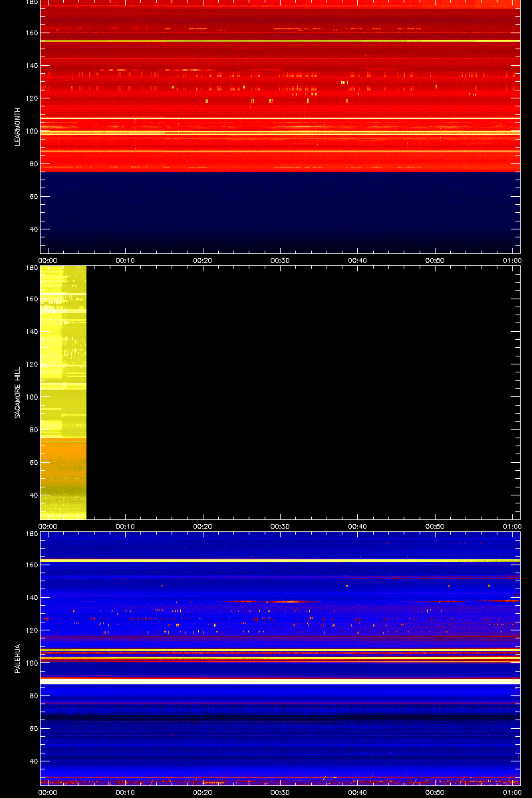Select the 160 label on Palehua axis
532x798 pixels.
pyautogui.click(x=31, y=565)
